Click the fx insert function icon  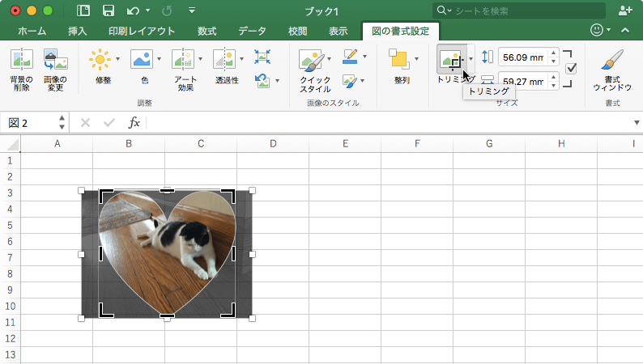tap(134, 122)
